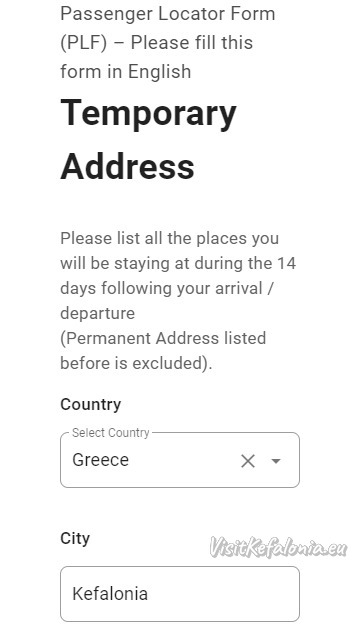The height and width of the screenshot is (640, 360).
Task: Clear the selected country with the X icon
Action: [x=248, y=461]
